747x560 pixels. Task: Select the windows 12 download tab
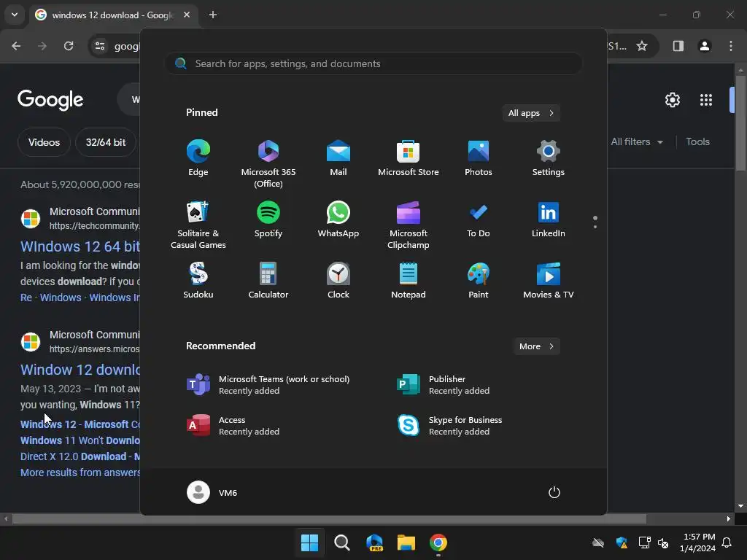click(x=113, y=15)
